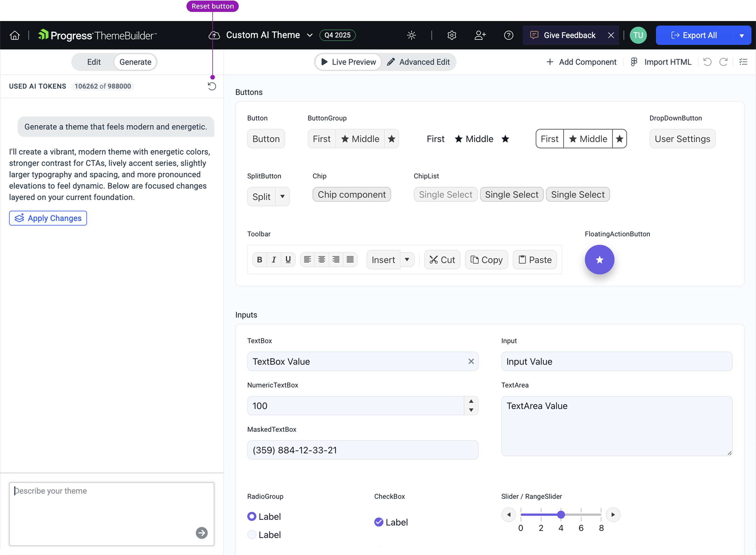Open the Export All dropdown arrow
756x555 pixels.
[x=742, y=36]
